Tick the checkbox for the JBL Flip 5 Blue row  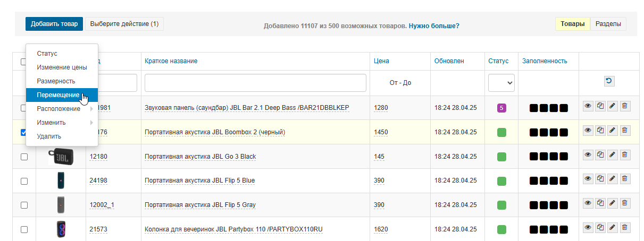(24, 181)
